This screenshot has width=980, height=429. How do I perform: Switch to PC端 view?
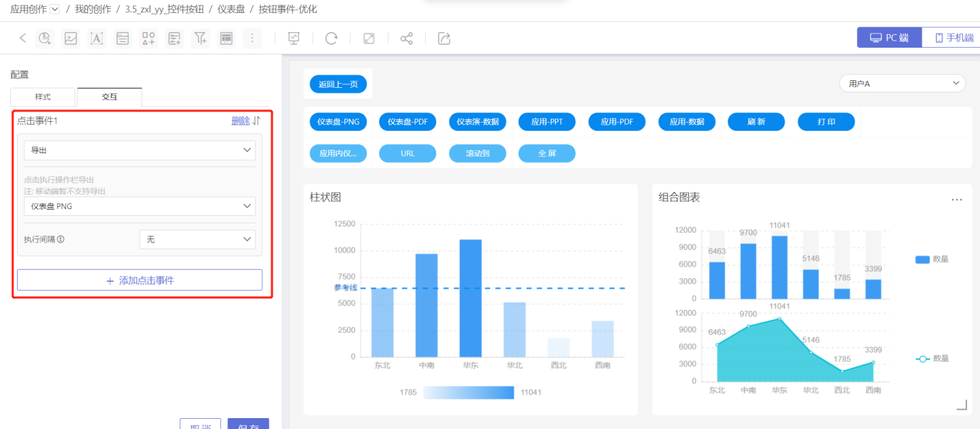(889, 37)
